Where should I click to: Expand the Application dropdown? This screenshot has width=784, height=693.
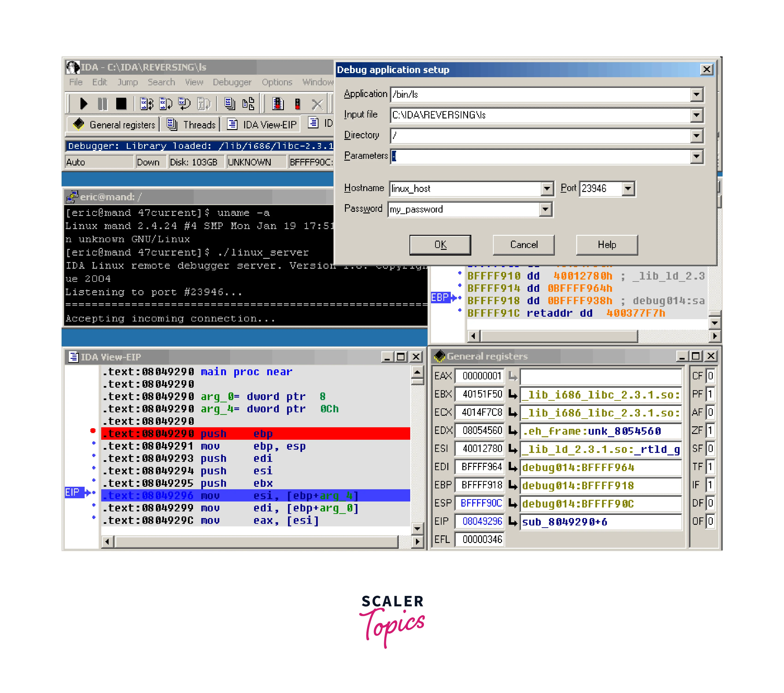(x=696, y=95)
